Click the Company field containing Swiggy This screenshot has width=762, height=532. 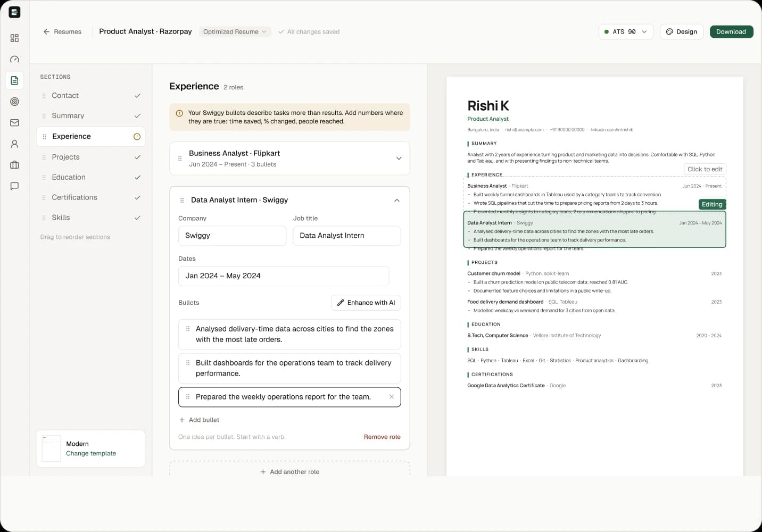(x=232, y=236)
